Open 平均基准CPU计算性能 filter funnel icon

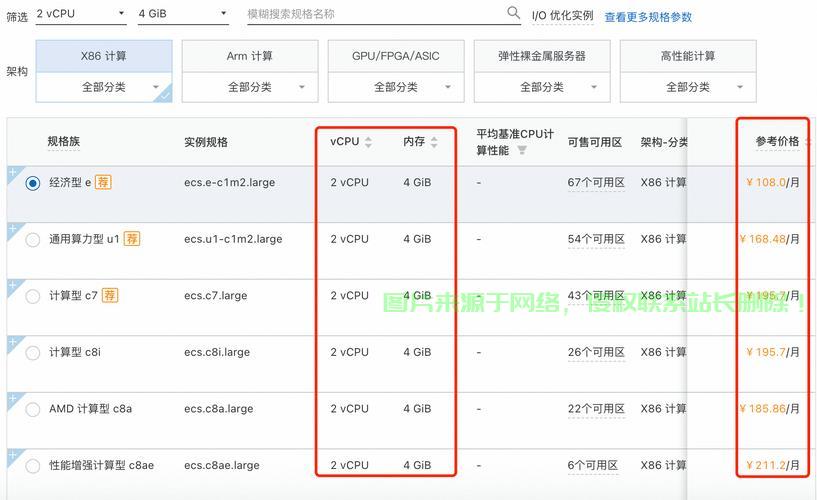pos(522,151)
